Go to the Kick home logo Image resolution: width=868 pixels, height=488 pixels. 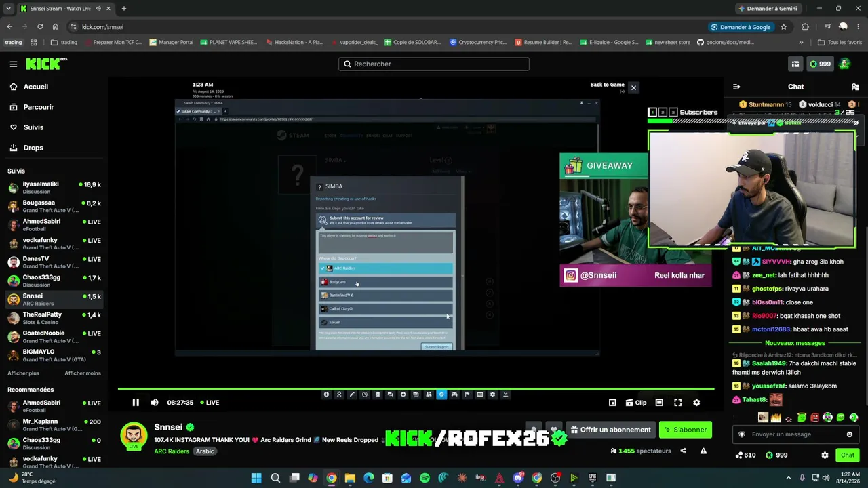[47, 64]
